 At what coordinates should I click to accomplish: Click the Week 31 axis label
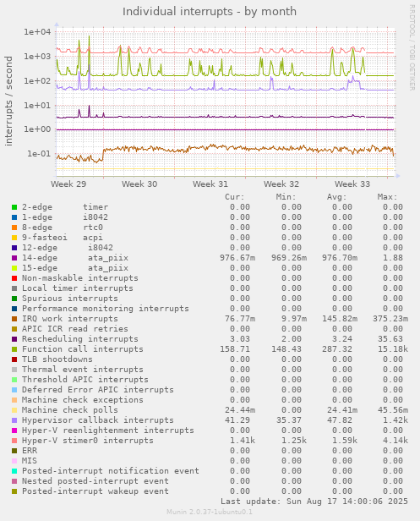click(210, 184)
